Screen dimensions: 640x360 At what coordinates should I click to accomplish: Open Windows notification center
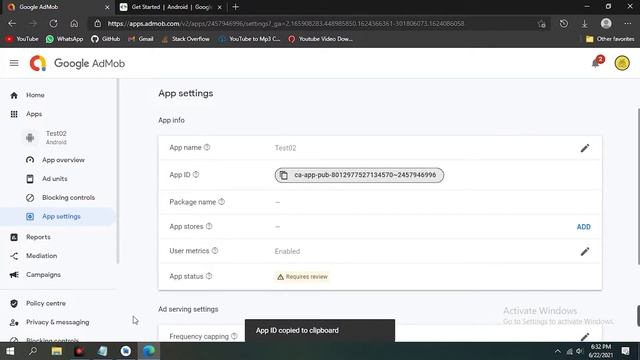[626, 351]
